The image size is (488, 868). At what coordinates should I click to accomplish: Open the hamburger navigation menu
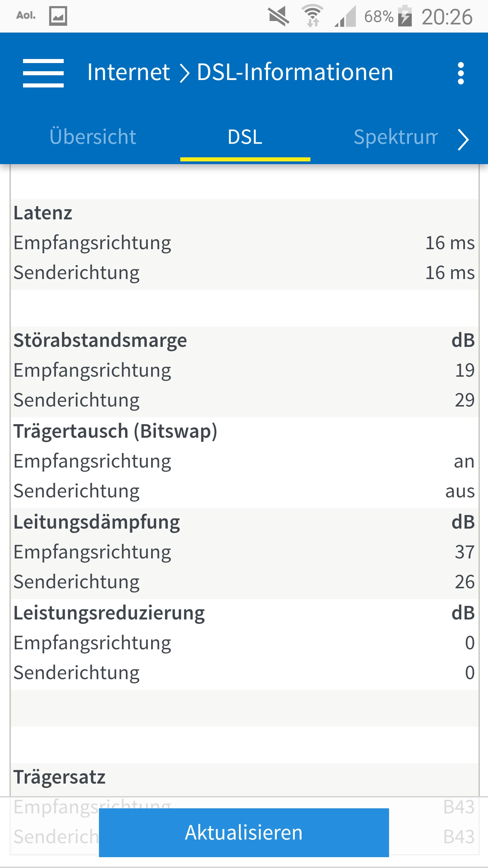click(43, 73)
